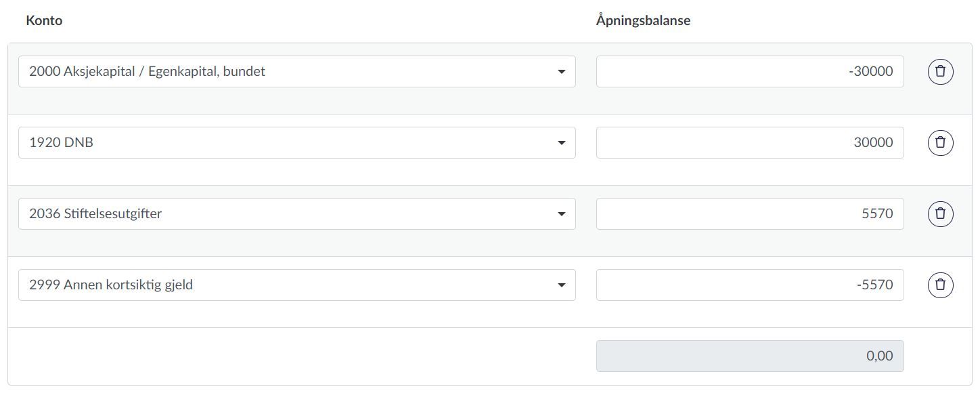Screen dimensions: 980x393
Task: Click the blank area left of sum field
Action: [x=298, y=356]
